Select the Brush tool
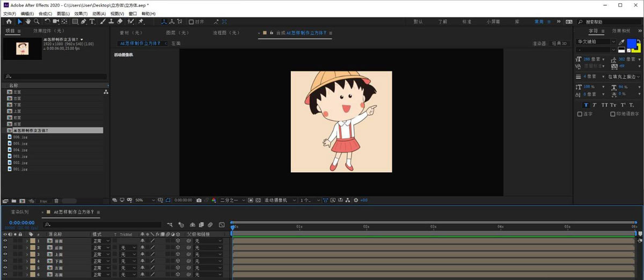The image size is (644, 280). pyautogui.click(x=103, y=22)
